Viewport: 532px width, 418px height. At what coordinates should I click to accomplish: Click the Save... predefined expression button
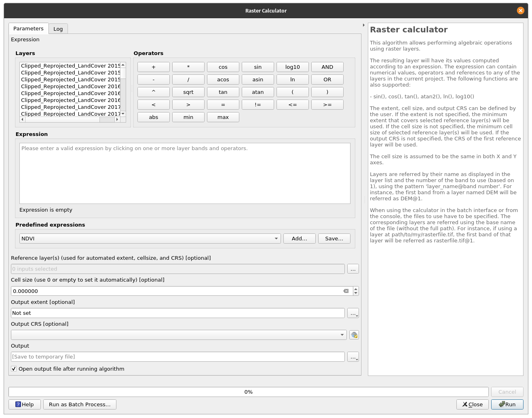[334, 238]
